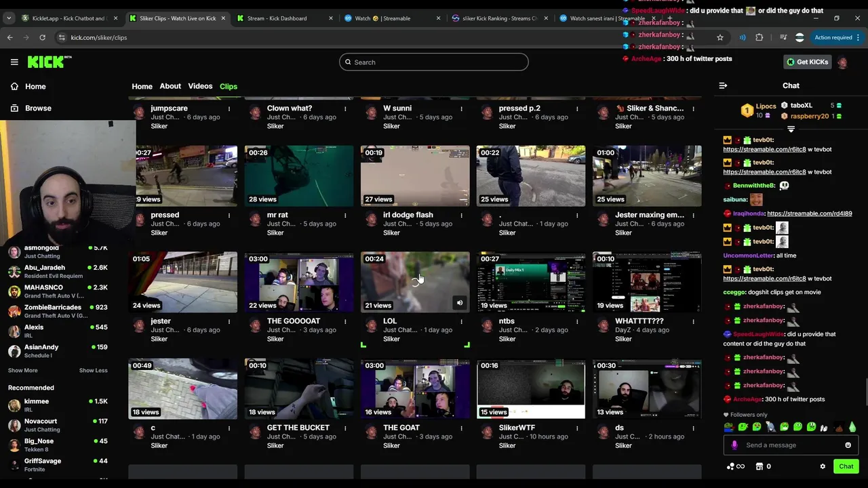This screenshot has height=488, width=868.
Task: Insert the Pepe frog emote
Action: click(729, 427)
